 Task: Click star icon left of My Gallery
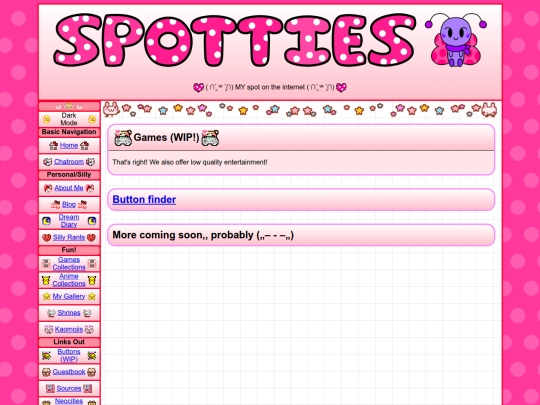(46, 296)
